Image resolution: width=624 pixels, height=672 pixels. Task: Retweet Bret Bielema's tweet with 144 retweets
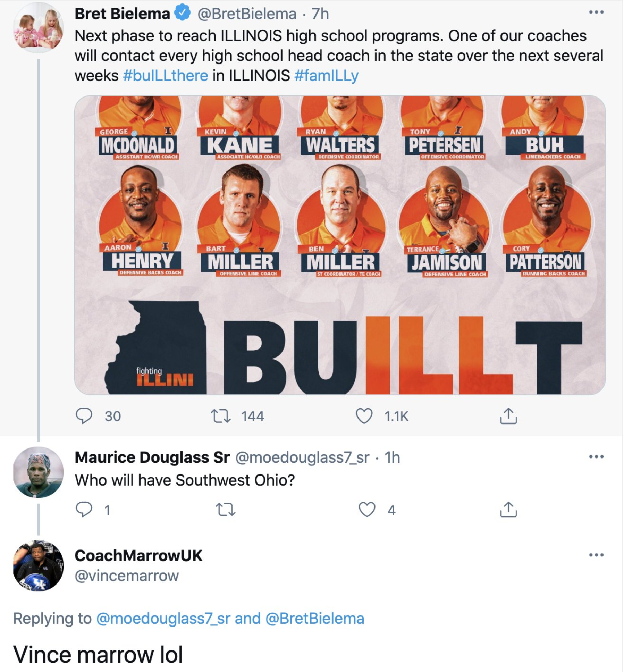[221, 415]
